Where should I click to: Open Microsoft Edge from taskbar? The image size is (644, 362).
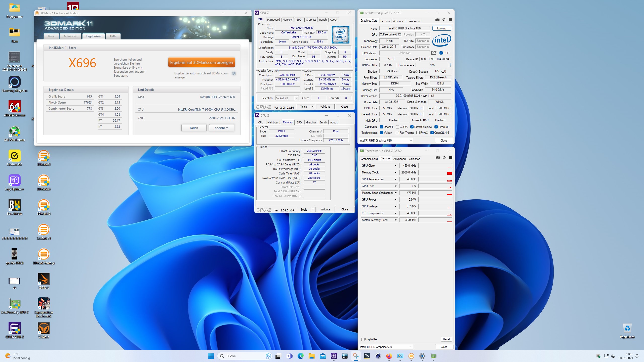coord(300,356)
